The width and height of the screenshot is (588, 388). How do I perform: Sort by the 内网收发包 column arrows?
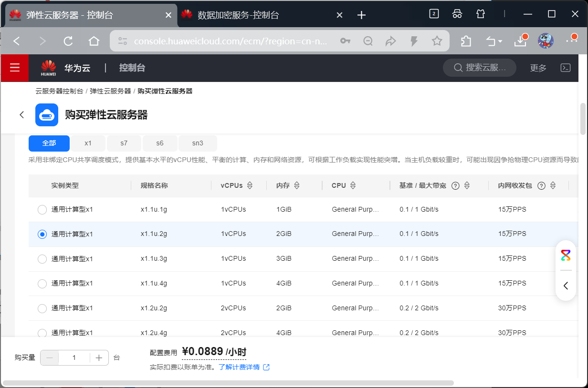coord(553,185)
